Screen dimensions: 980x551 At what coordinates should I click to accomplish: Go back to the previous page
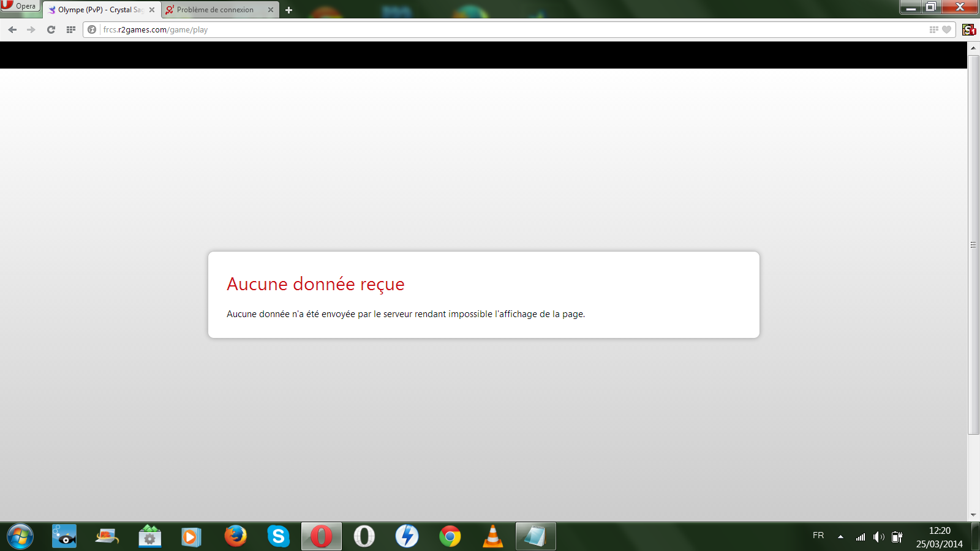[12, 29]
